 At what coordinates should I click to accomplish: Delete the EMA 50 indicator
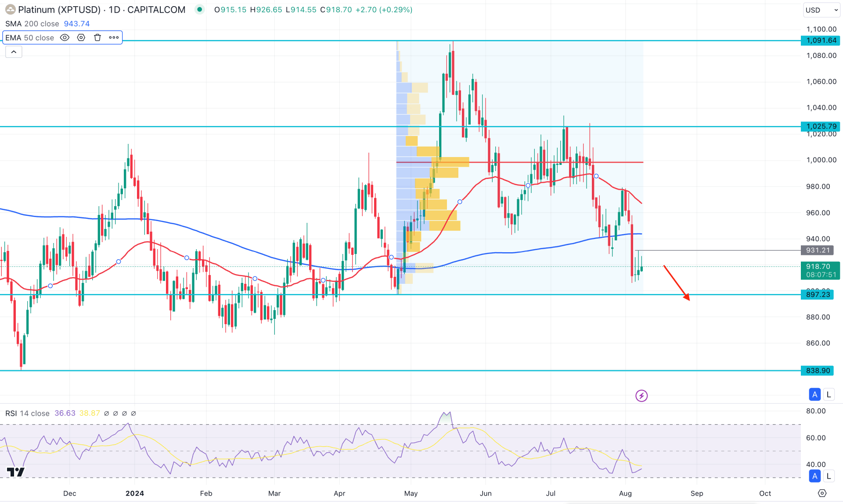(x=97, y=38)
